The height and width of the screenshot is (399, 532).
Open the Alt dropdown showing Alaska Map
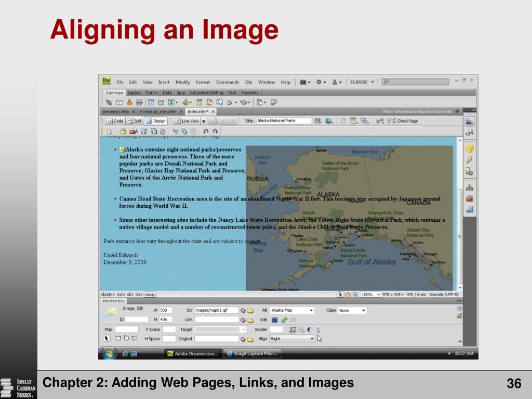(x=292, y=310)
